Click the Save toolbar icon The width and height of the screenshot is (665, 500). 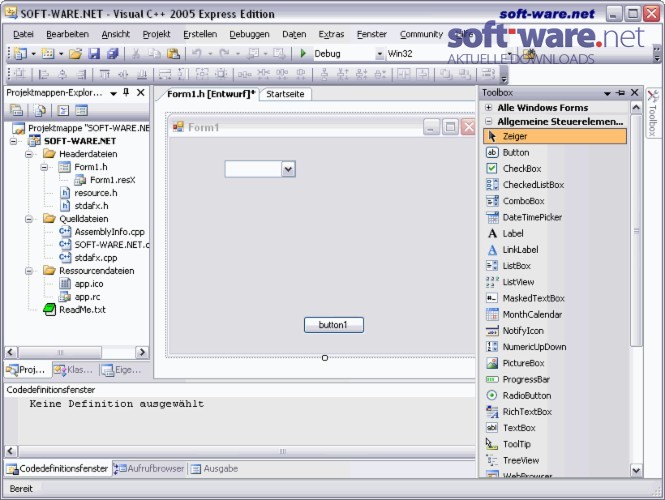94,53
